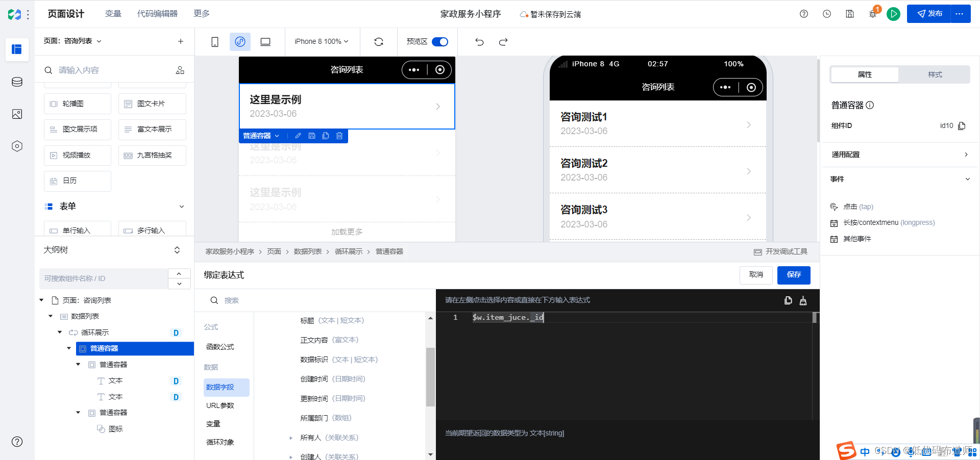Switch to desktop PC preview icon
980x460 pixels.
(x=265, y=42)
